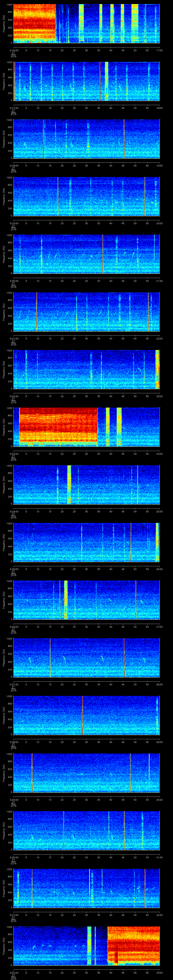Click the spectrogram panel starting at 0:32:00
The height and width of the screenshot is (980, 173).
[x=86, y=946]
